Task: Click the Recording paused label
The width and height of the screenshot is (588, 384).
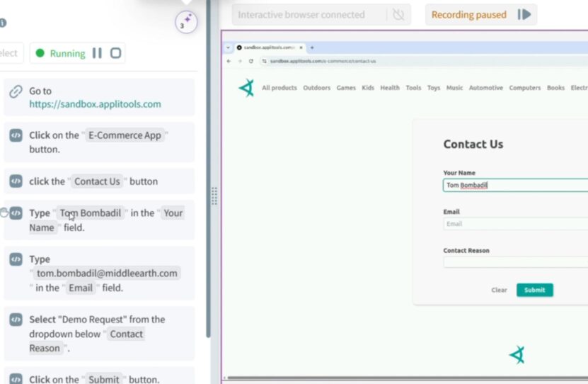Action: click(468, 15)
